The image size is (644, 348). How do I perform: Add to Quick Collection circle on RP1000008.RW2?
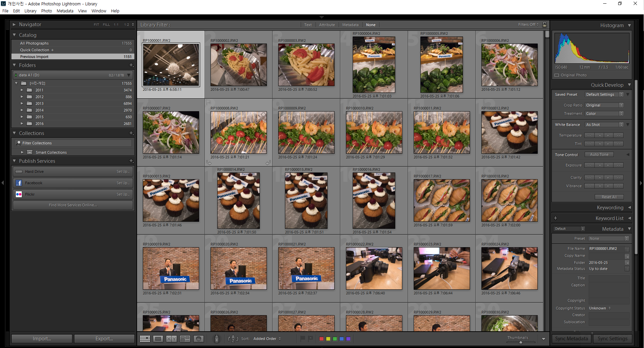(x=264, y=115)
